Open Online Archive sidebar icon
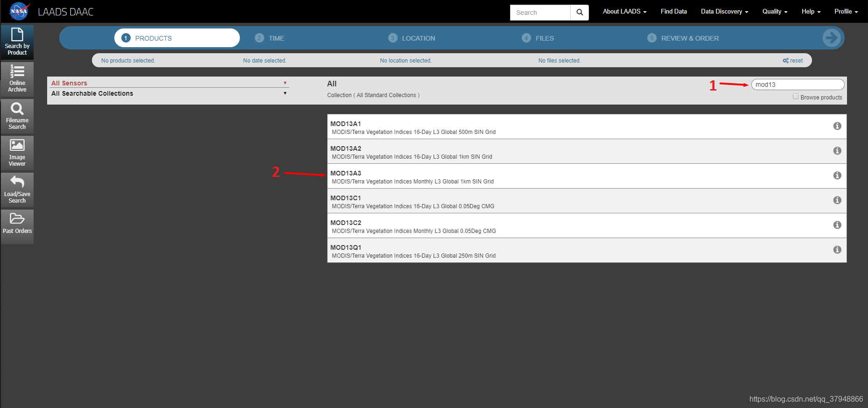868x408 pixels. [17, 79]
